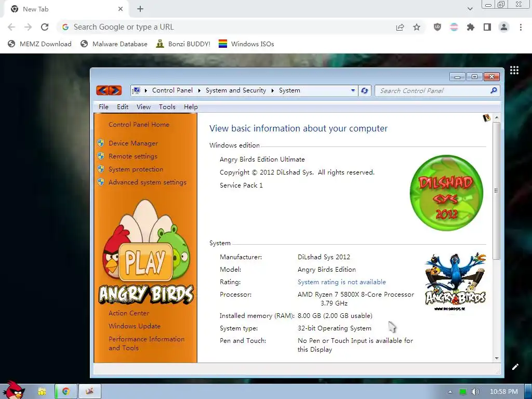Reload the Chrome page

pos(45,27)
